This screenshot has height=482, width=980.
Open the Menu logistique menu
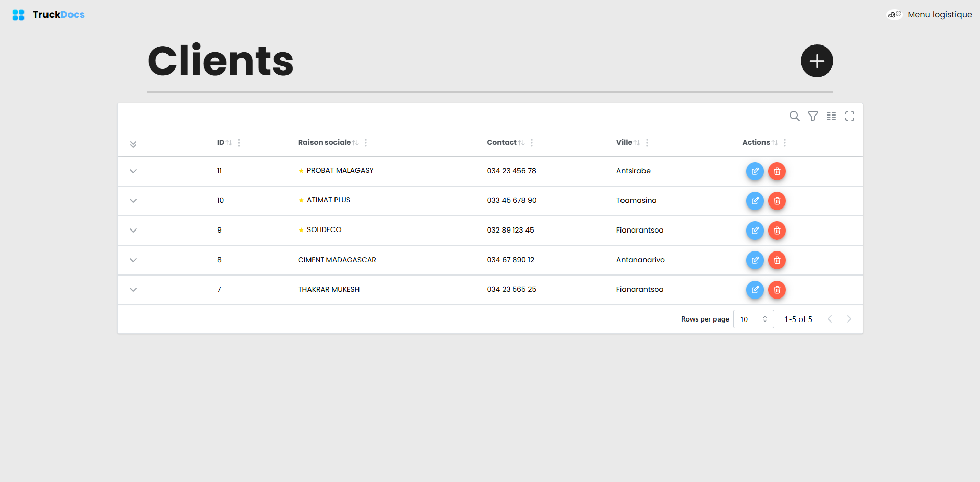click(x=929, y=14)
